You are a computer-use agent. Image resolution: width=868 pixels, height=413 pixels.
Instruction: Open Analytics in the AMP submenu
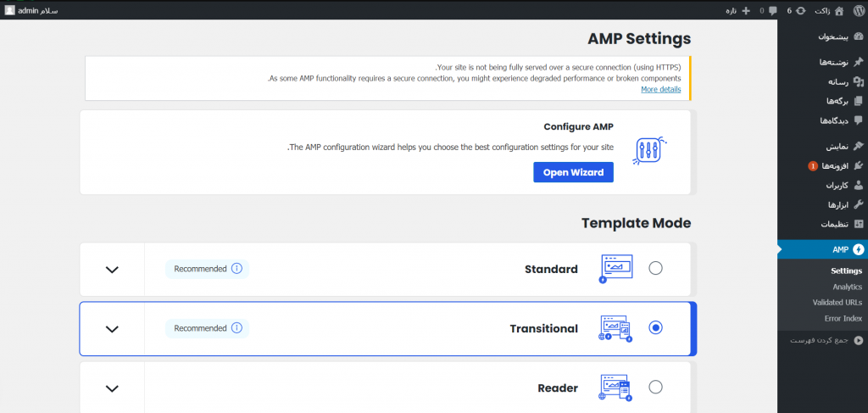[x=846, y=287]
